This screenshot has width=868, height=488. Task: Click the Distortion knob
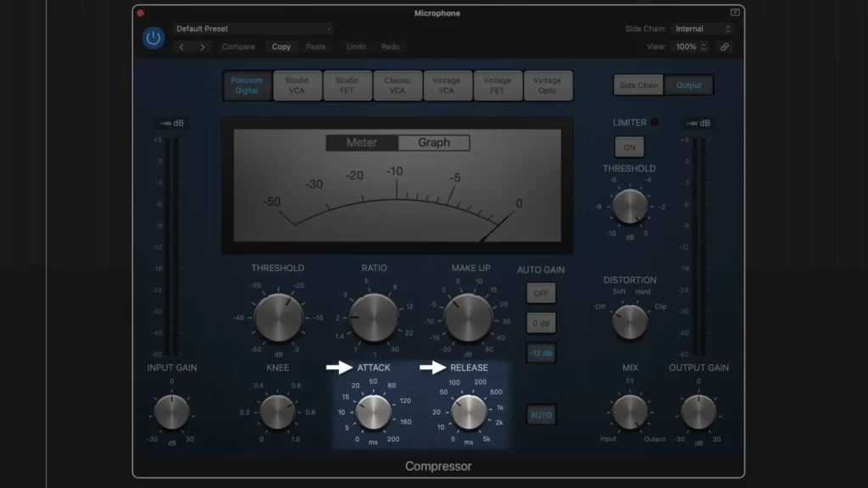630,321
